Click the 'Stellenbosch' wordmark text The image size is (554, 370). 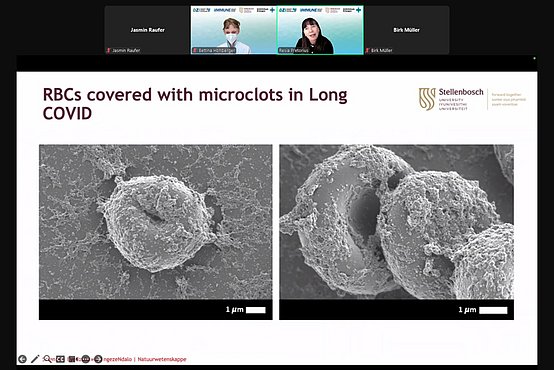[x=461, y=92]
